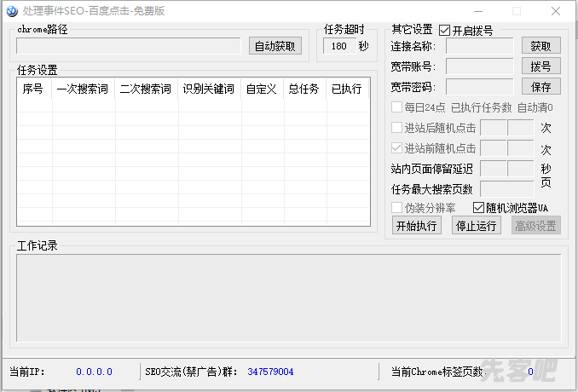Toggle the 随机浏览器UA checkbox
Viewport: 578px width, 392px height.
click(478, 208)
